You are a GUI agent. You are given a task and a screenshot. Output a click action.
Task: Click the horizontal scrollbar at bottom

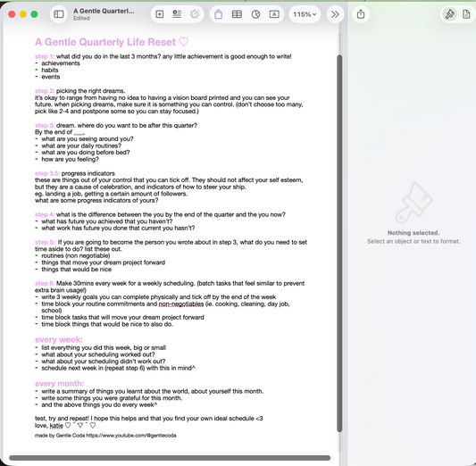point(170,458)
